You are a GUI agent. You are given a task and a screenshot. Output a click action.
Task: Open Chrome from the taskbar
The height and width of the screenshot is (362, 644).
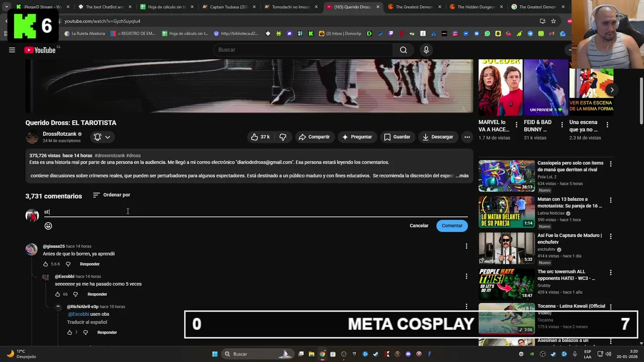(323, 354)
